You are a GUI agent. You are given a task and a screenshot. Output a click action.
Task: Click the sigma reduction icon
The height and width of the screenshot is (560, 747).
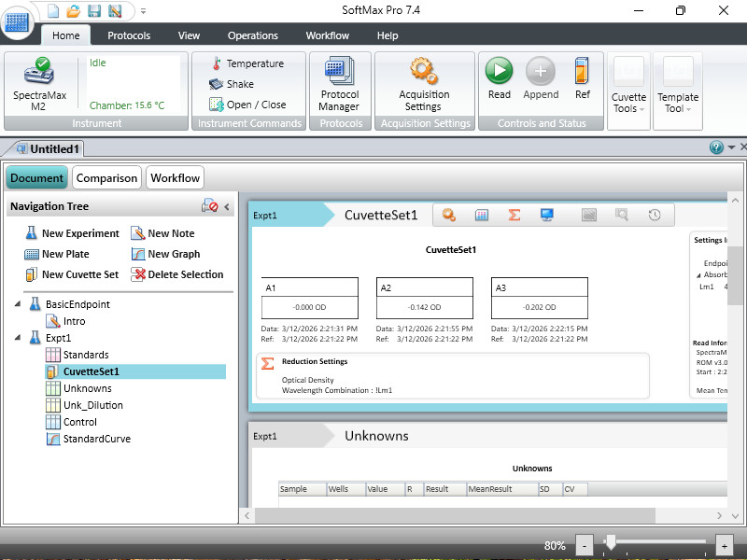(514, 215)
